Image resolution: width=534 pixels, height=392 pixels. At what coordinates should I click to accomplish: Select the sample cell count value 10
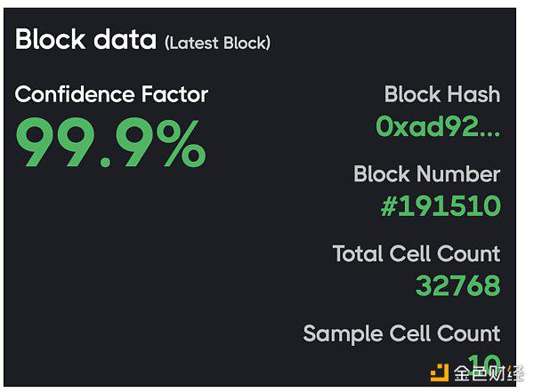click(483, 364)
